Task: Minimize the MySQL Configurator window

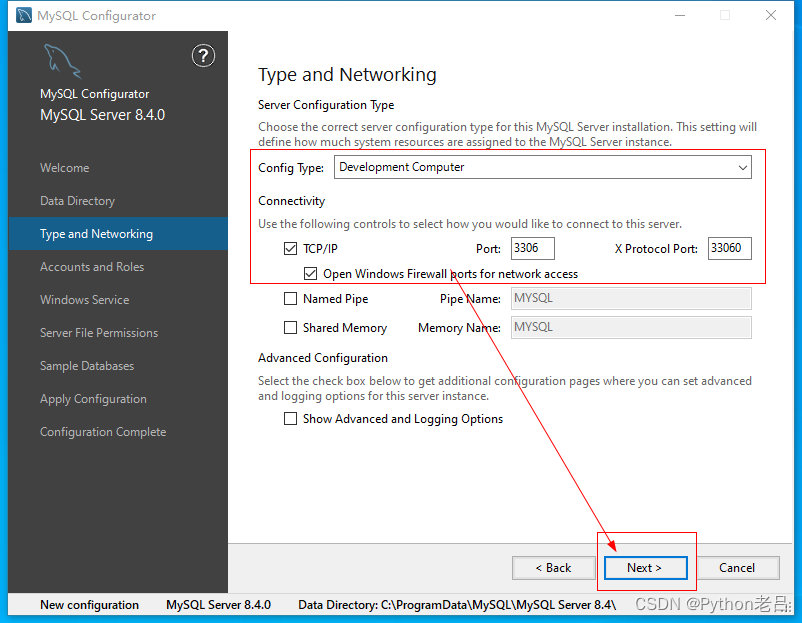Action: coord(680,15)
